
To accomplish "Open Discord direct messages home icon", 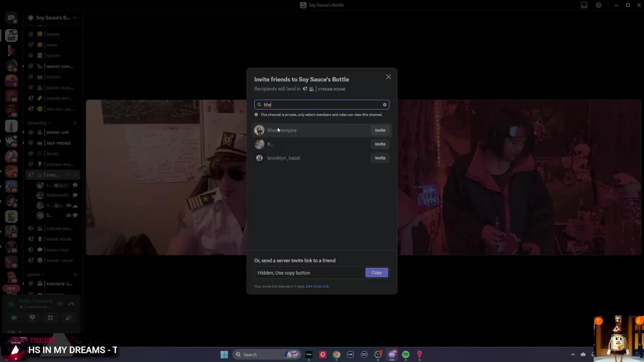I will click(11, 18).
